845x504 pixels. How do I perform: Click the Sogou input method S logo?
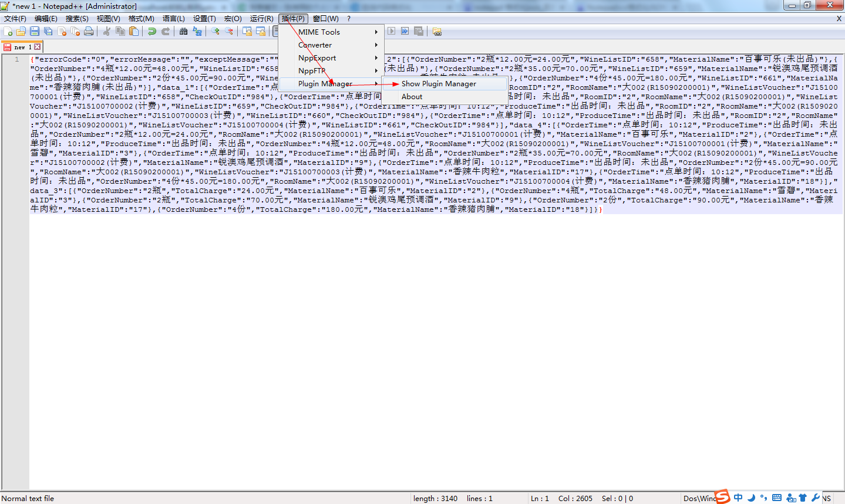[722, 497]
